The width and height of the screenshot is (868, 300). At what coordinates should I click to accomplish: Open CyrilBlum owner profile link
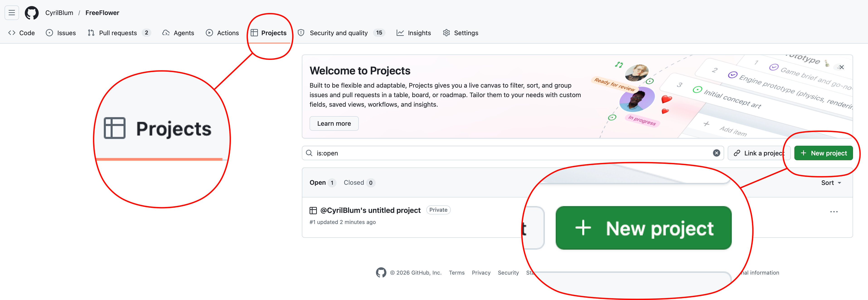click(x=59, y=13)
